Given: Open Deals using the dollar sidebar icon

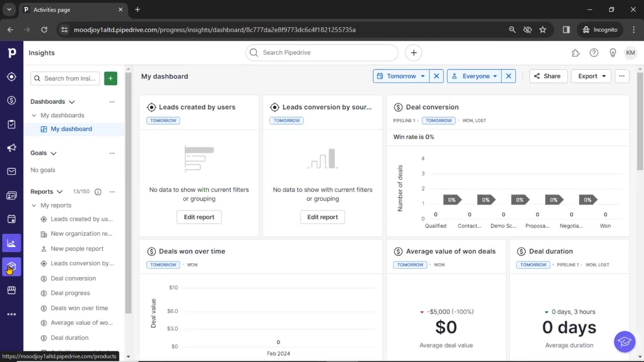Looking at the screenshot, I should (11, 100).
